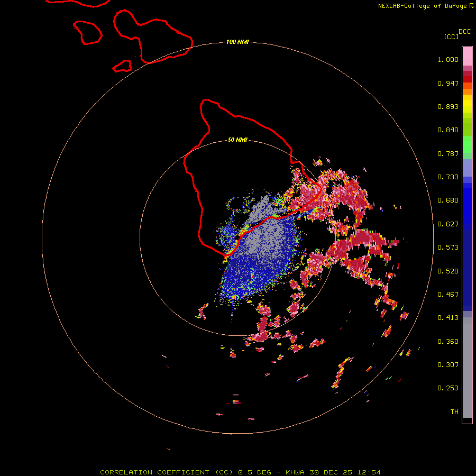Pick the 0.253 scale value
This screenshot has height=476, width=476.
click(448, 388)
